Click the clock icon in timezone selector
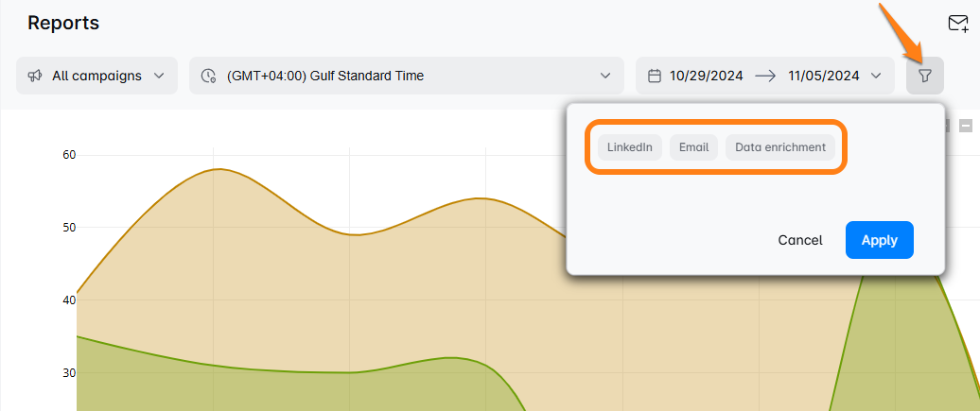 (x=209, y=76)
